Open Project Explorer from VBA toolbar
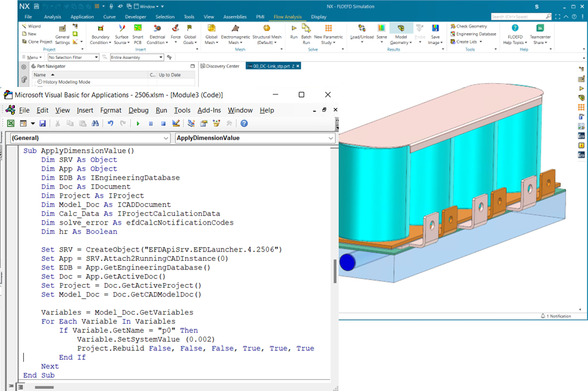 [191, 123]
